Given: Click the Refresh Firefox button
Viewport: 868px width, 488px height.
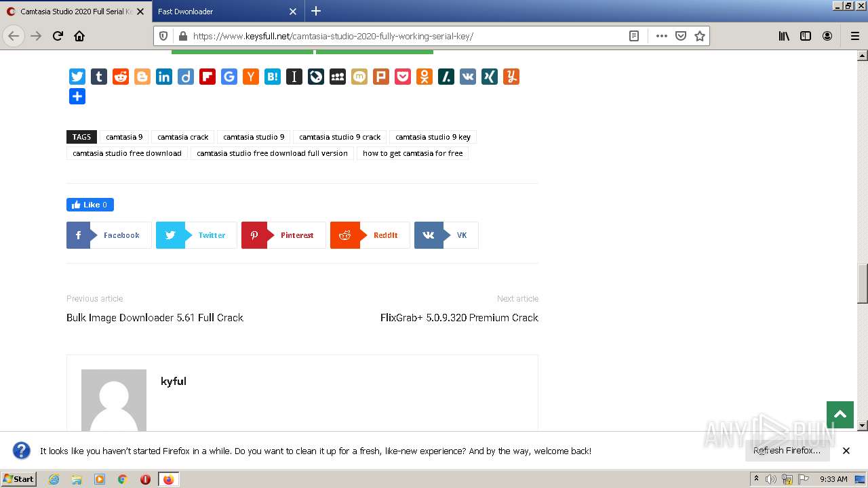Looking at the screenshot, I should [x=787, y=451].
